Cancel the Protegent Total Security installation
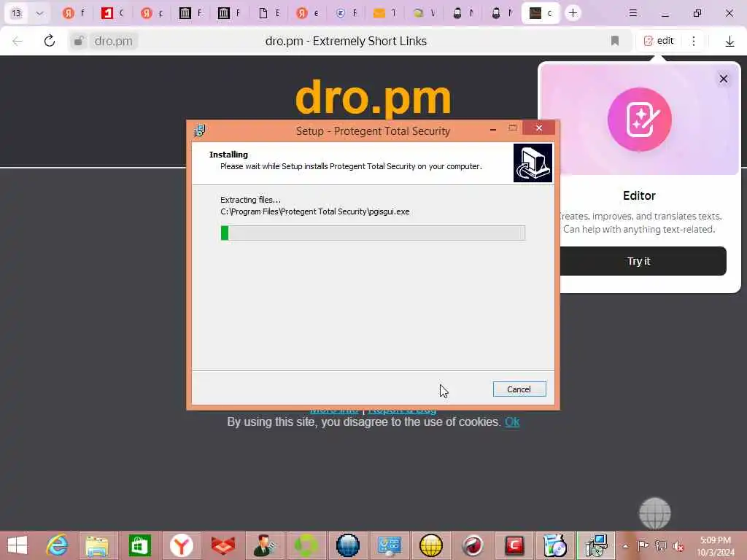 (x=519, y=389)
